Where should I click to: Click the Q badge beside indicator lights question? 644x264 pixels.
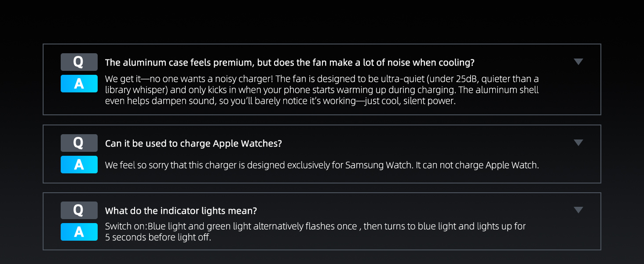tap(79, 210)
